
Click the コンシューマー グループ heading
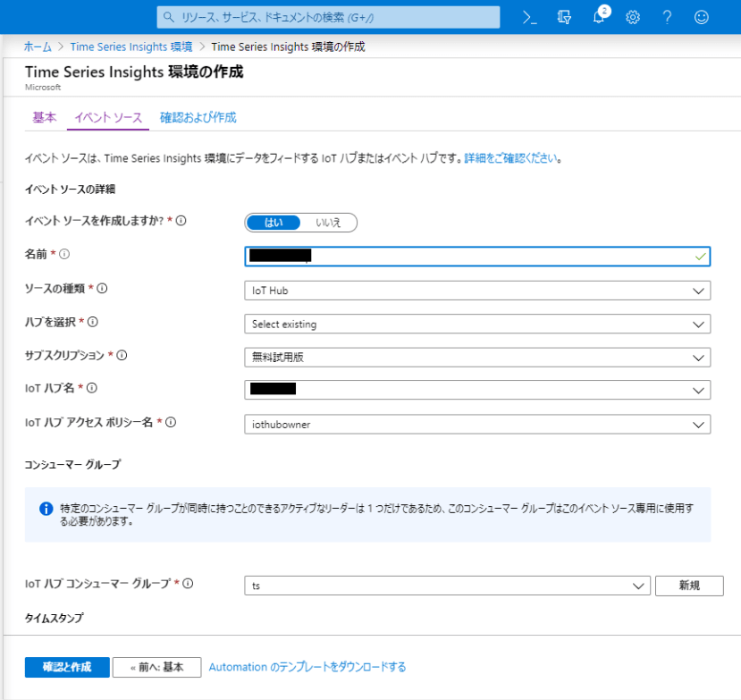[72, 465]
